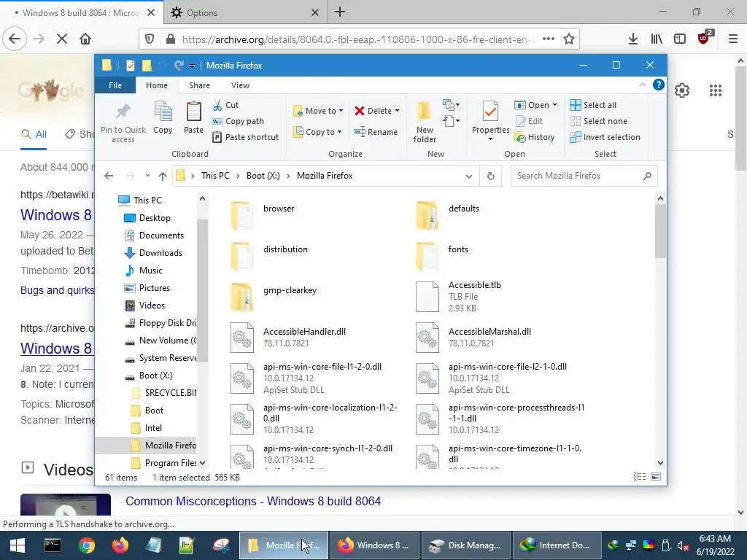747x560 pixels.
Task: Click Paste shortcut in the ribbon
Action: coord(245,137)
